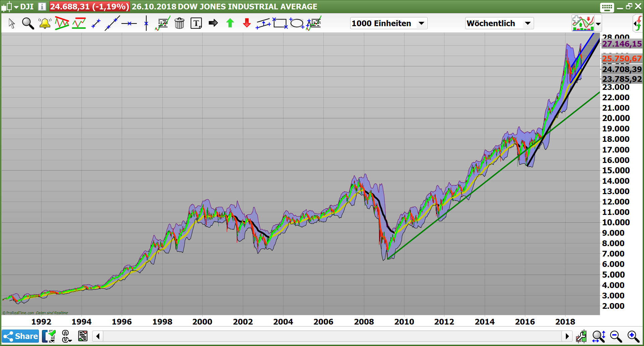The image size is (644, 346).
Task: Select the short line segment drawing tool
Action: point(96,23)
